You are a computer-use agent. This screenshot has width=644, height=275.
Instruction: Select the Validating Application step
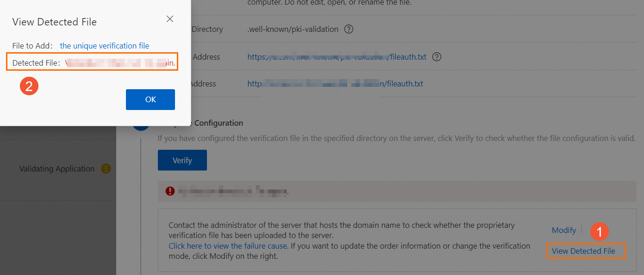pyautogui.click(x=57, y=169)
